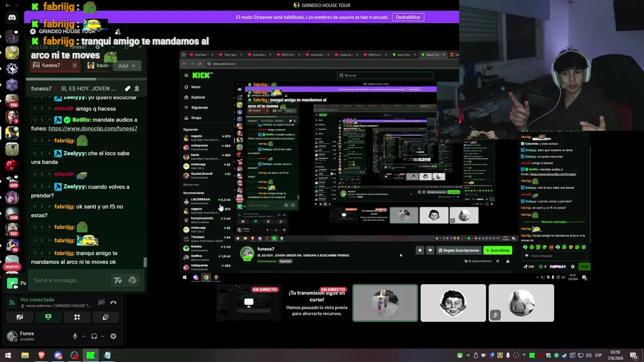Mute the Discord microphone
The height and width of the screenshot is (362, 644).
point(75,336)
